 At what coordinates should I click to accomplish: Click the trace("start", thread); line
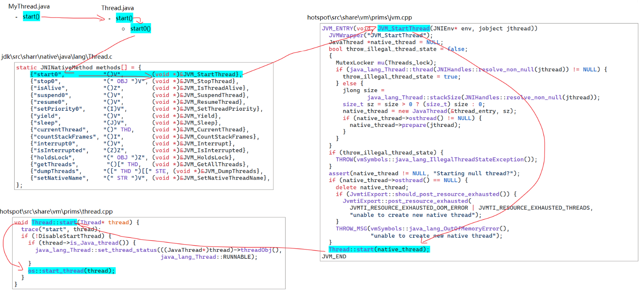click(61, 229)
